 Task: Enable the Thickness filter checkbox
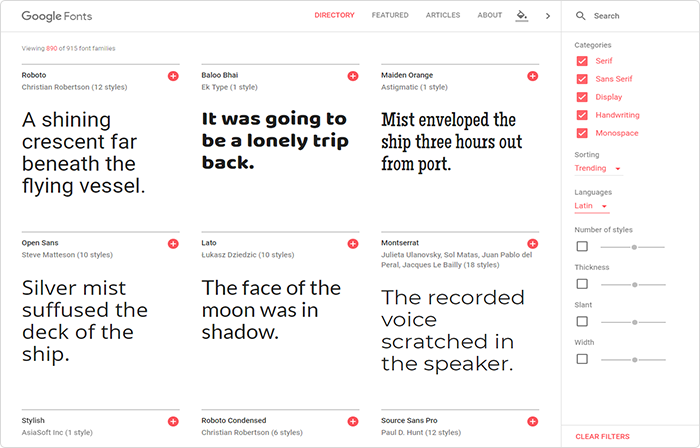tap(582, 284)
